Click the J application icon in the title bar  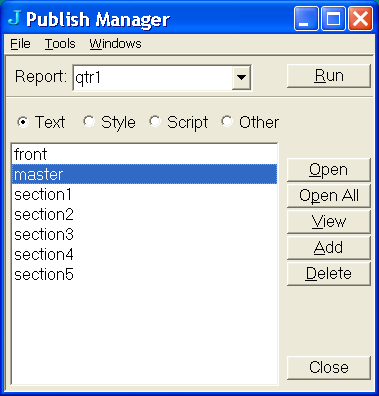click(x=14, y=18)
